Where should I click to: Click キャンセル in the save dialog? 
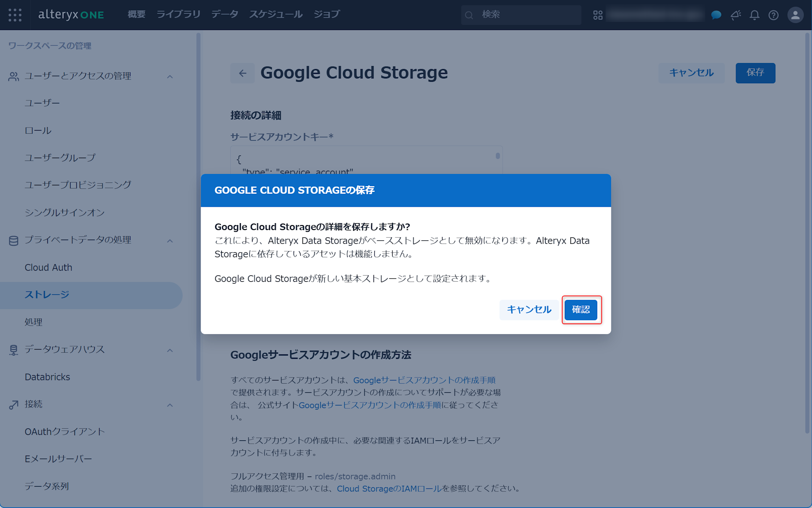pyautogui.click(x=529, y=310)
